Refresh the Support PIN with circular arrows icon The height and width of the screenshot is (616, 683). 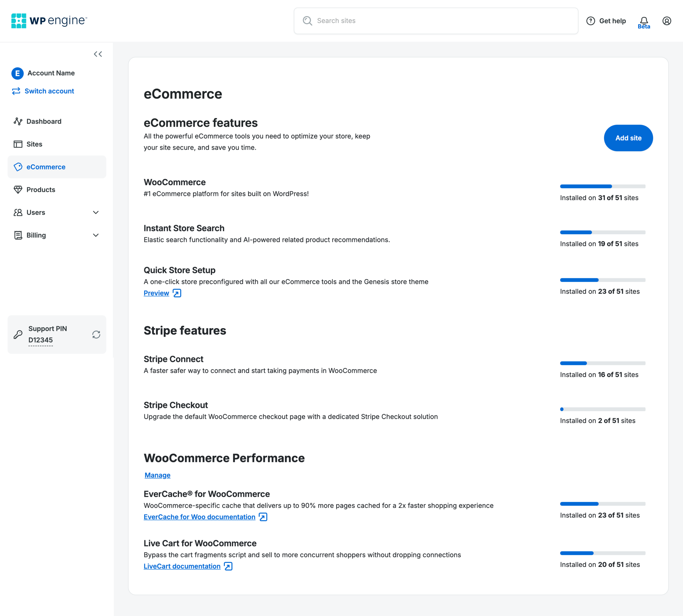click(96, 334)
